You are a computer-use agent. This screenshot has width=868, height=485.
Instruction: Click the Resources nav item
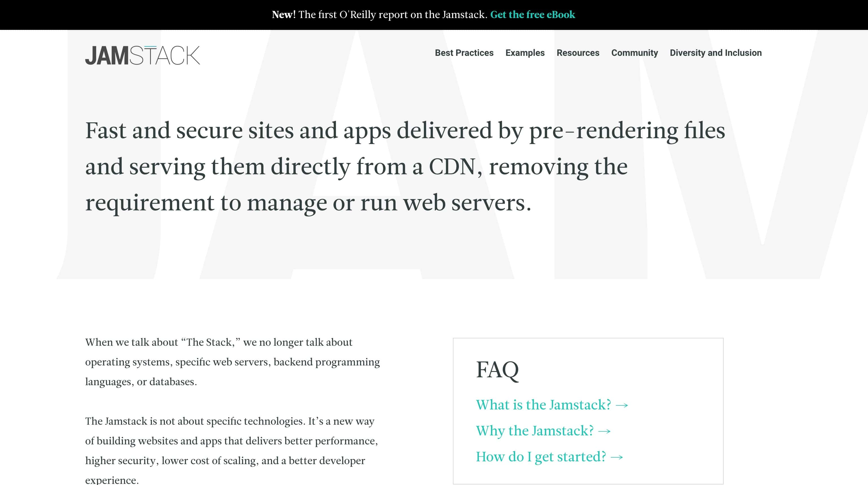(578, 52)
